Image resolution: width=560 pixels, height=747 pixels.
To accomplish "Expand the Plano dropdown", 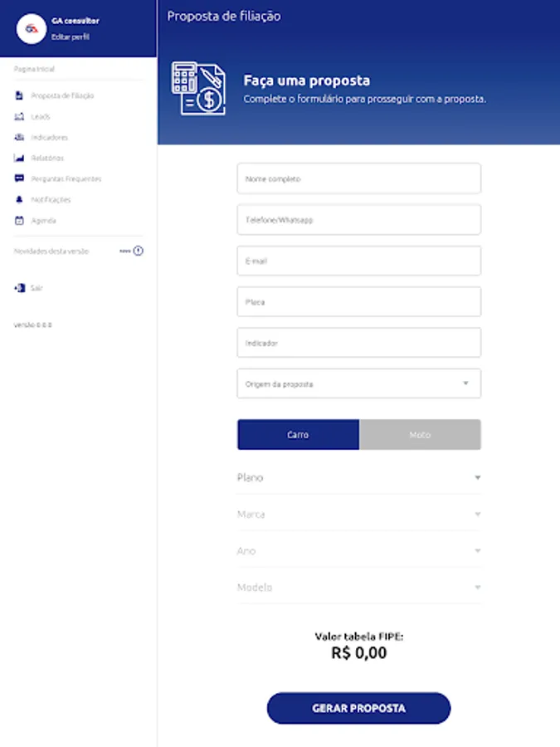I will coord(359,477).
